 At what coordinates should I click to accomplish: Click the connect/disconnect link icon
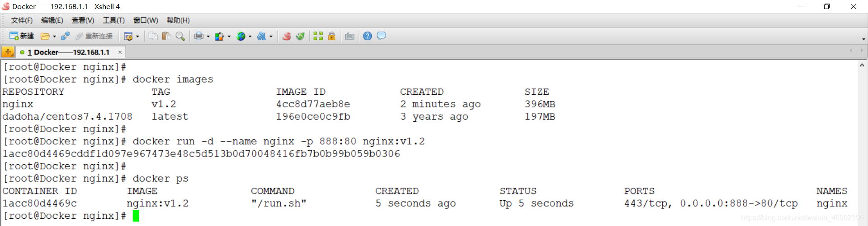(65, 36)
